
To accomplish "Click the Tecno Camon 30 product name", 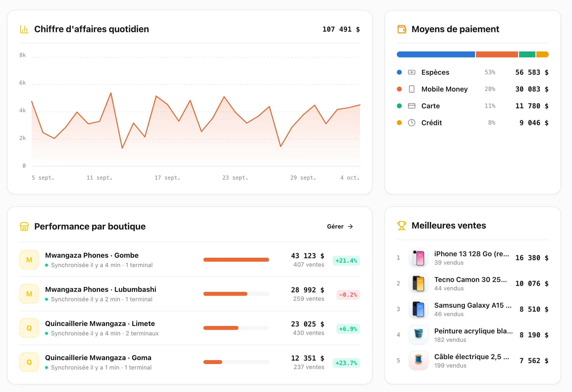I will coord(471,279).
